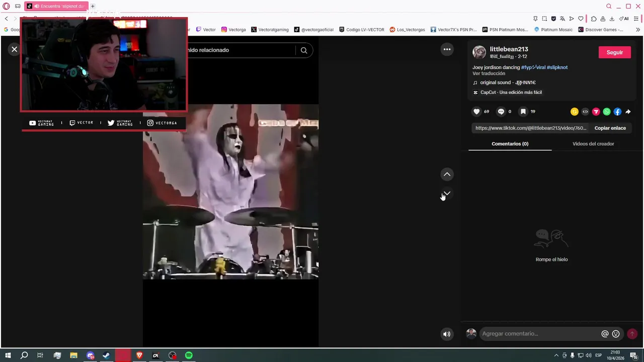
Task: Open the ESP keyboard language selector
Action: (598, 355)
